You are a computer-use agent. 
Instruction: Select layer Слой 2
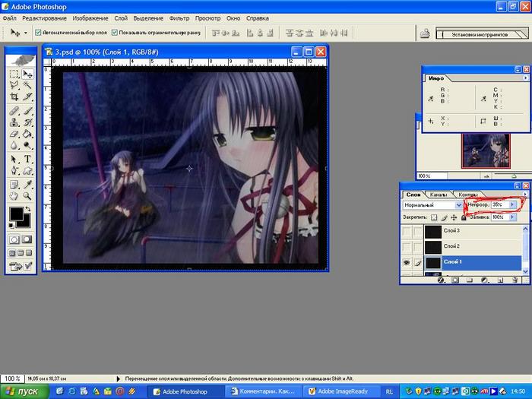(473, 246)
